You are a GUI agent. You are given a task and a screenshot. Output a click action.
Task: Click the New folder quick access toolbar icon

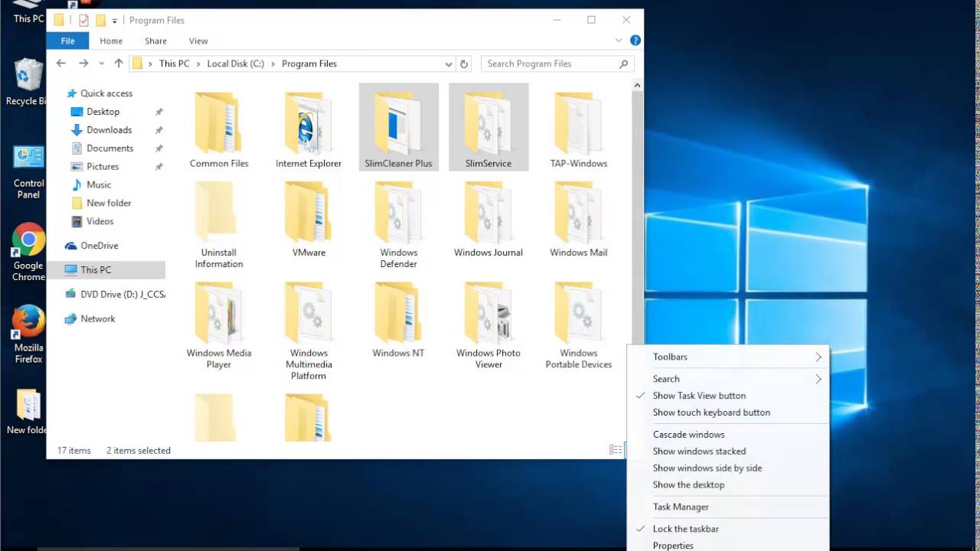(100, 21)
